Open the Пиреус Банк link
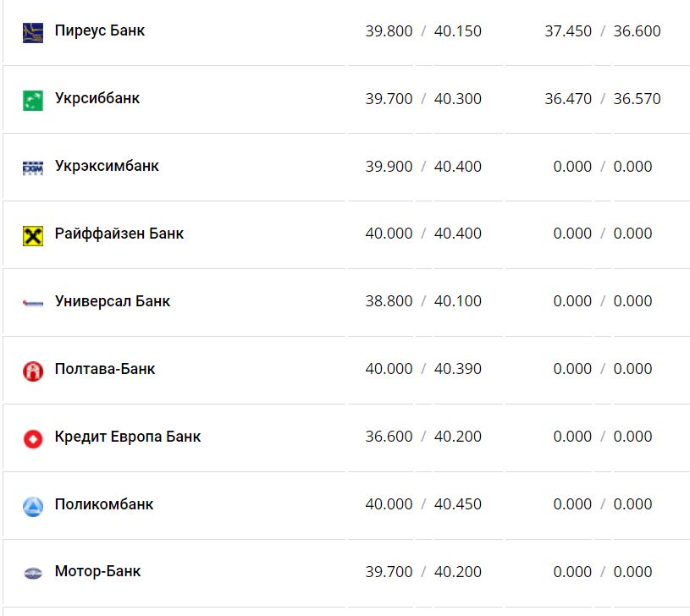 point(100,31)
